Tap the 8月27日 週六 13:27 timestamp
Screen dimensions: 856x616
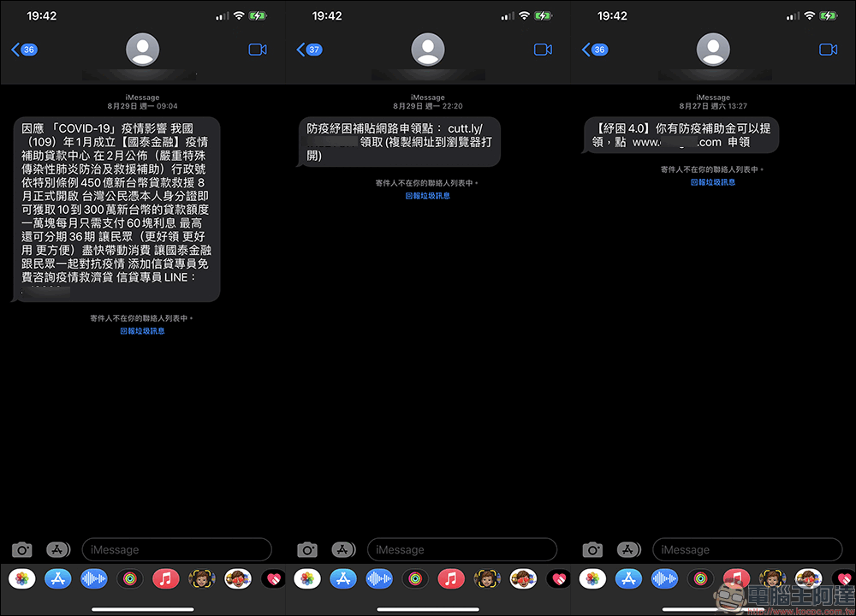(x=713, y=106)
